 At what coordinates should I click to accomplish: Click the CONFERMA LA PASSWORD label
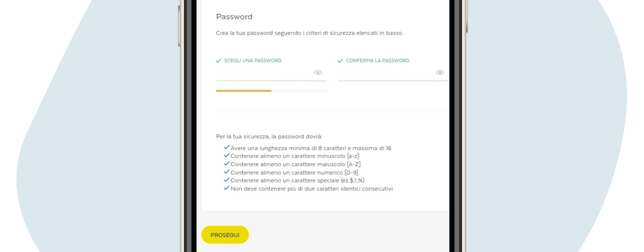[x=377, y=61]
